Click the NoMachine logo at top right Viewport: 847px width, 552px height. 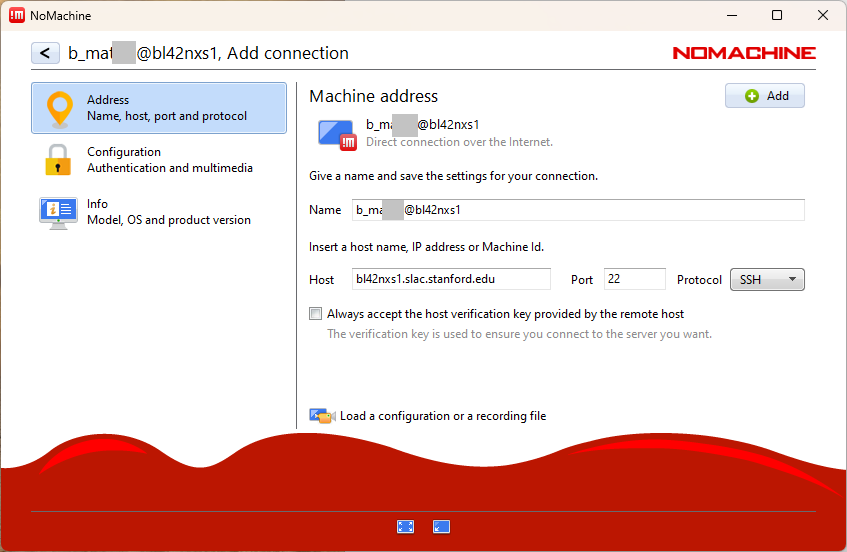point(743,53)
